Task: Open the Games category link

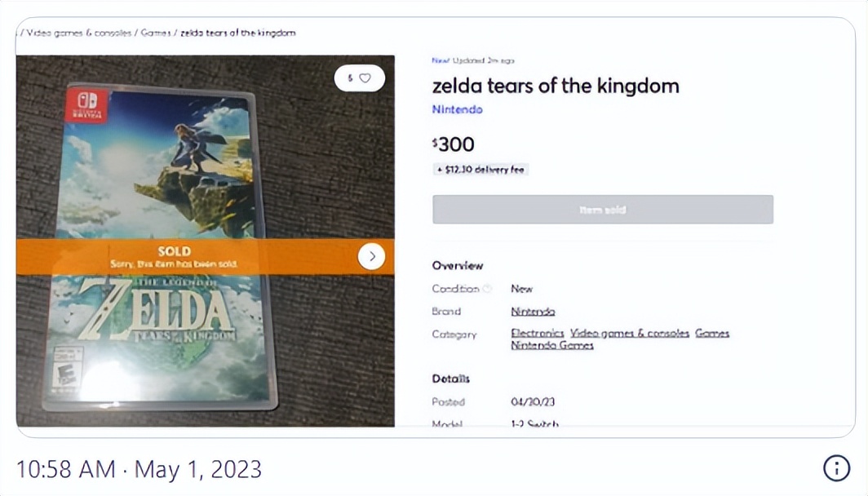Action: pos(712,334)
